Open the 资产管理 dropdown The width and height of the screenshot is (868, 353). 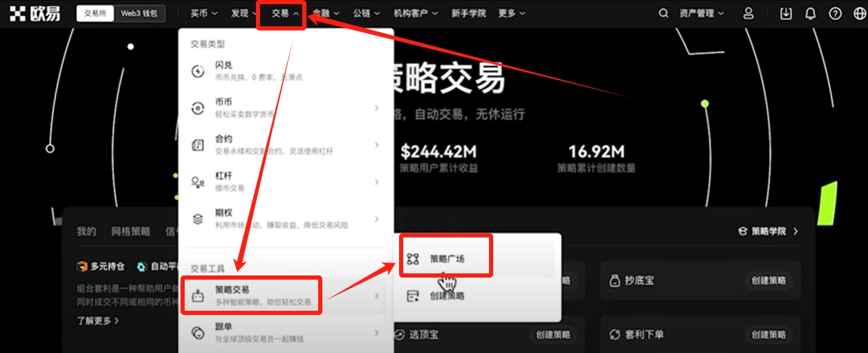coord(701,13)
